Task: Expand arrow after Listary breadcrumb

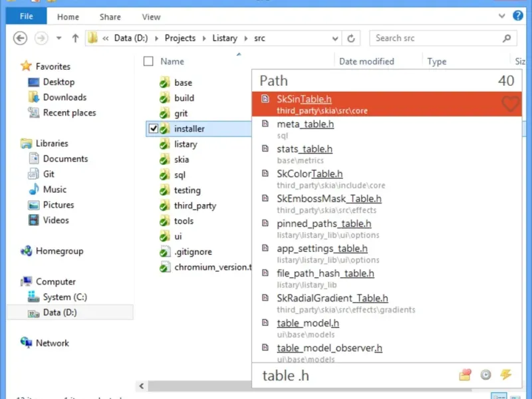Action: pyautogui.click(x=246, y=39)
